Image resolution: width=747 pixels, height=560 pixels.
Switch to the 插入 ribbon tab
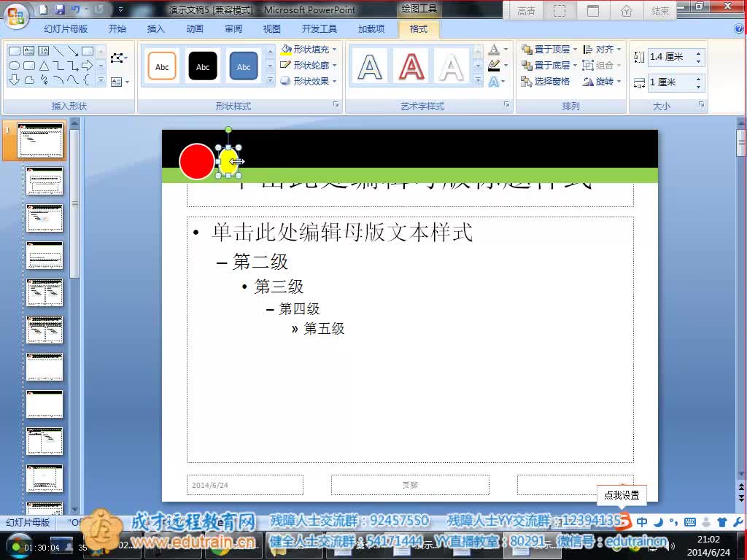[x=156, y=29]
